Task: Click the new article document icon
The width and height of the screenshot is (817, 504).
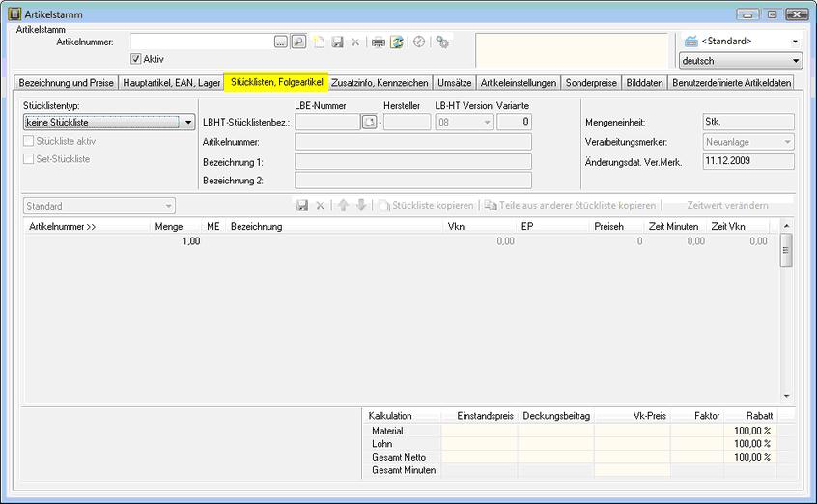Action: (319, 42)
